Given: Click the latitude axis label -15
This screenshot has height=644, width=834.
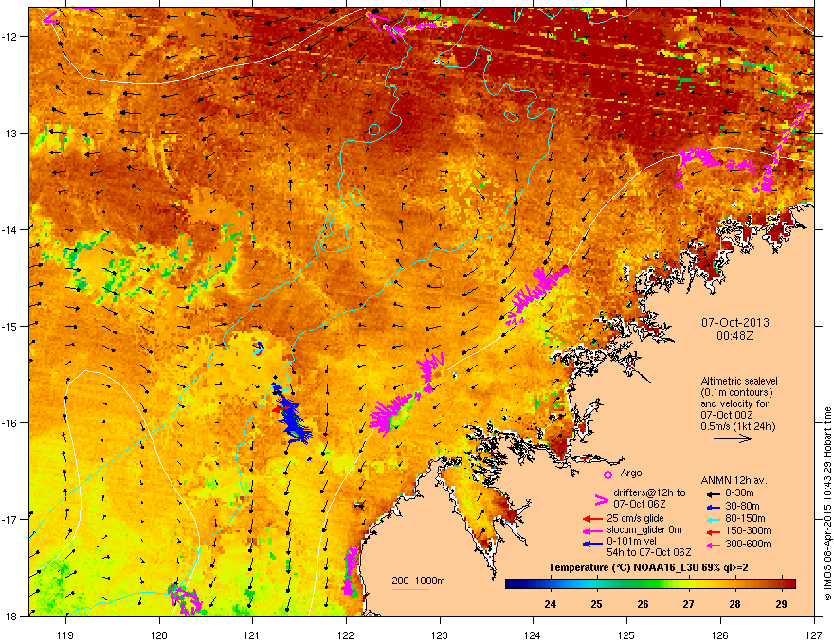Looking at the screenshot, I should 9,326.
